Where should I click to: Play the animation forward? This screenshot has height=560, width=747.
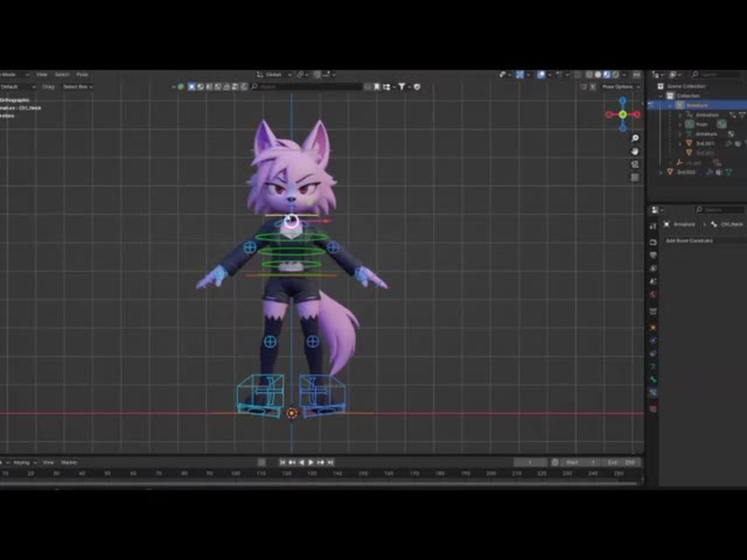point(311,462)
